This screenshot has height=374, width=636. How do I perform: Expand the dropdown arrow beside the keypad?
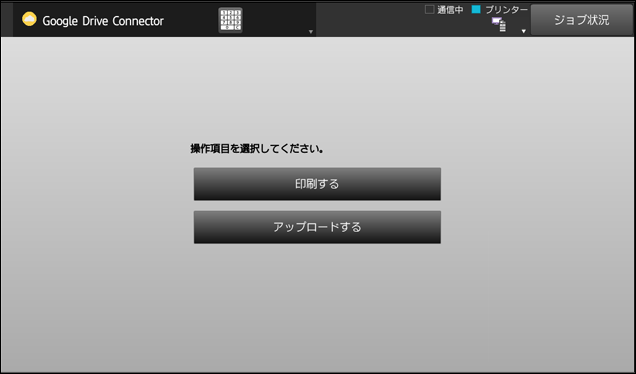coord(311,32)
